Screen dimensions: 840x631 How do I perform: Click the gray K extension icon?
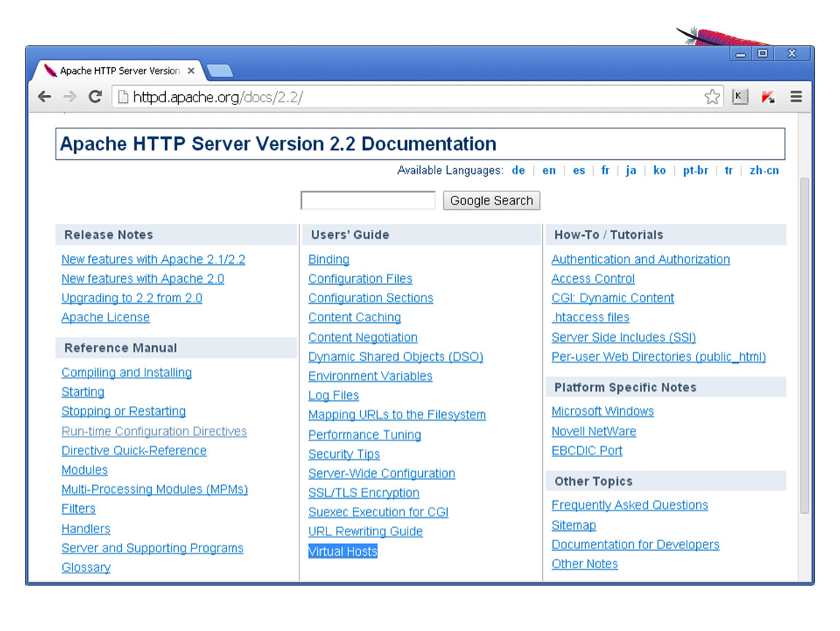click(740, 97)
